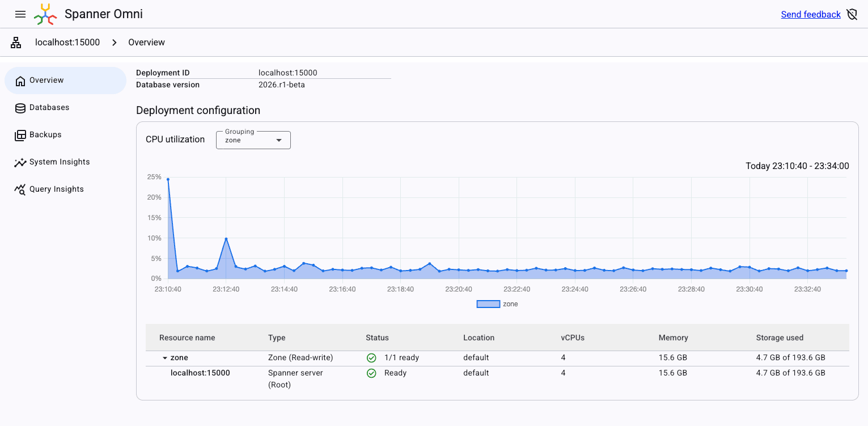
Task: Click the shield icon next to Send feedback
Action: [x=852, y=15]
